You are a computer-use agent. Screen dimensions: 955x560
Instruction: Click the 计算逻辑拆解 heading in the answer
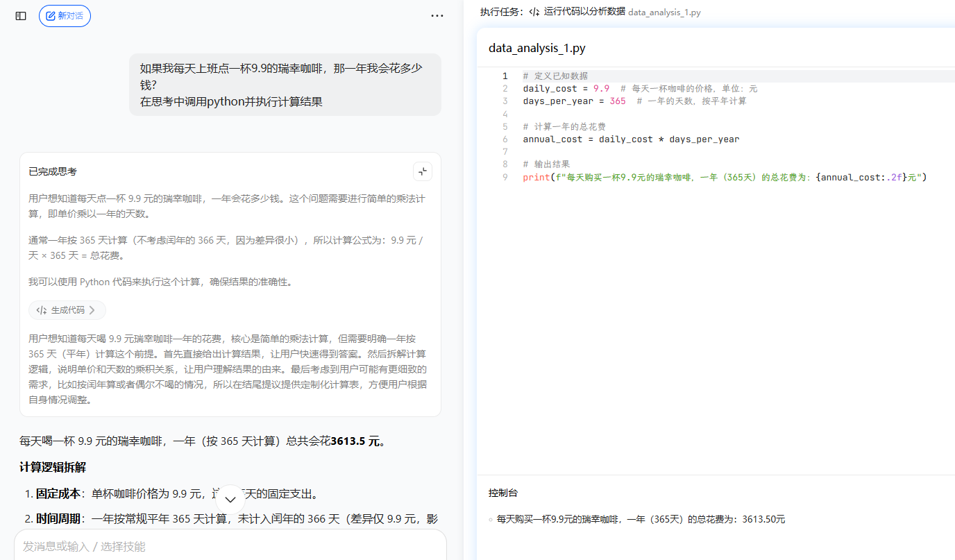[x=53, y=467]
